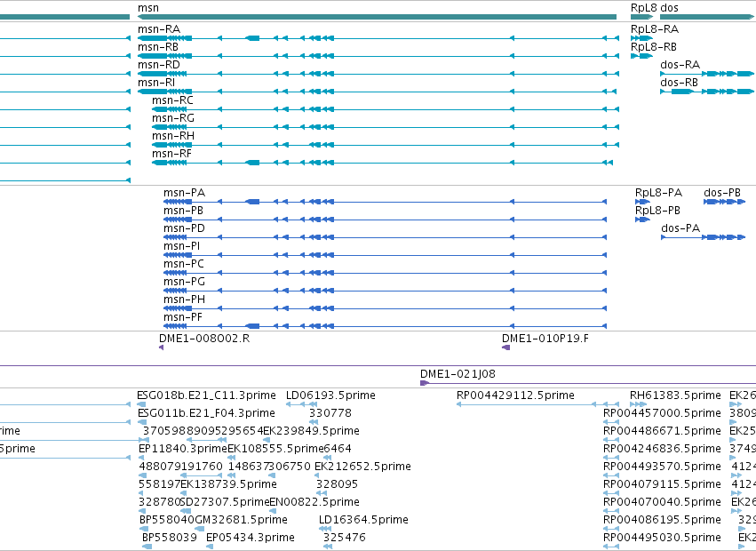The height and width of the screenshot is (551, 756).
Task: Open EST ESG018b.E21_C11.3prime
Action: (206, 395)
